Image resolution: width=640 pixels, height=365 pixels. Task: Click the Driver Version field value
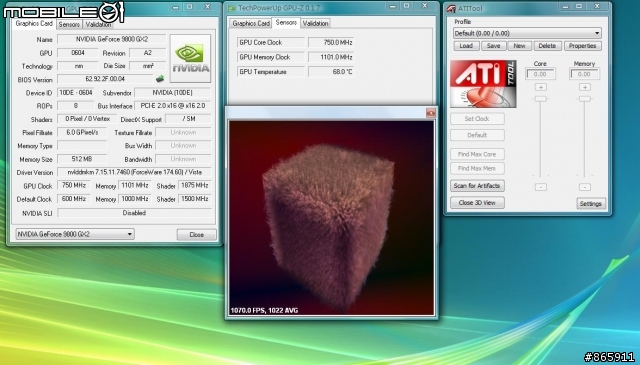[134, 172]
